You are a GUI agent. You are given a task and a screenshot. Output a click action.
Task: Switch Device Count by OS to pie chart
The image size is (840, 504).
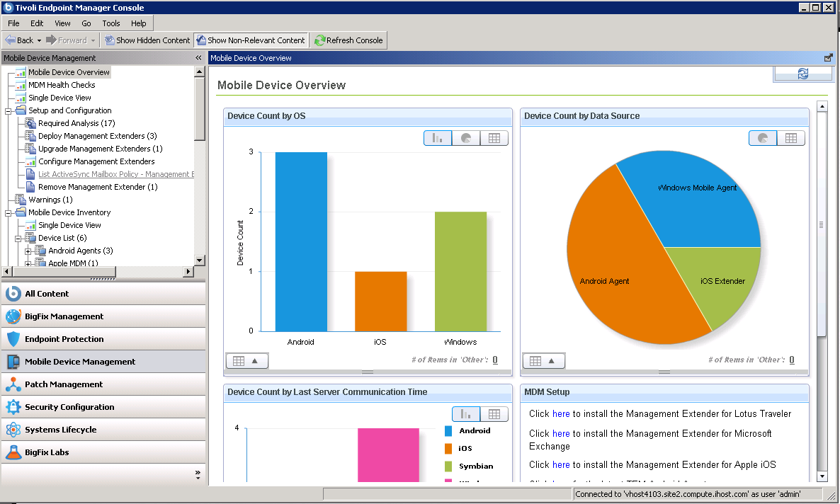tap(466, 138)
